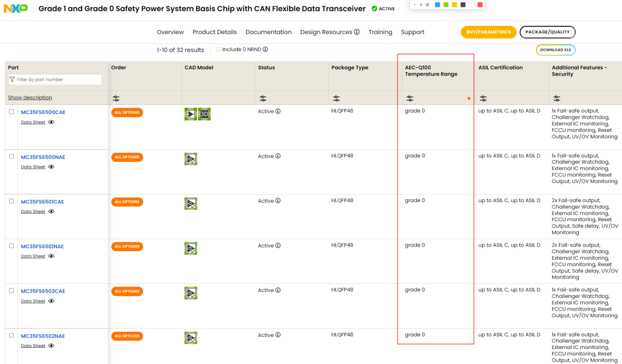Open CAD model icon for MC35FS6501NAE
Screen dimensions: 622x364
[x=191, y=249]
